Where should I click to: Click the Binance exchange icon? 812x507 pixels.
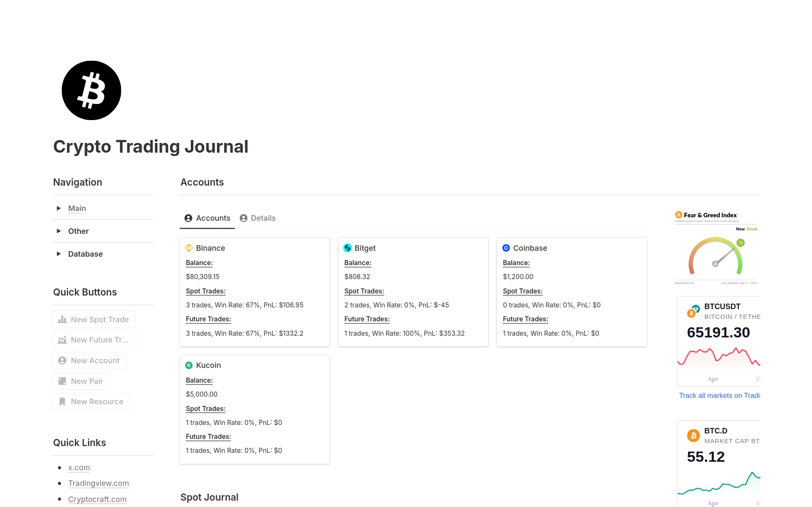(189, 248)
